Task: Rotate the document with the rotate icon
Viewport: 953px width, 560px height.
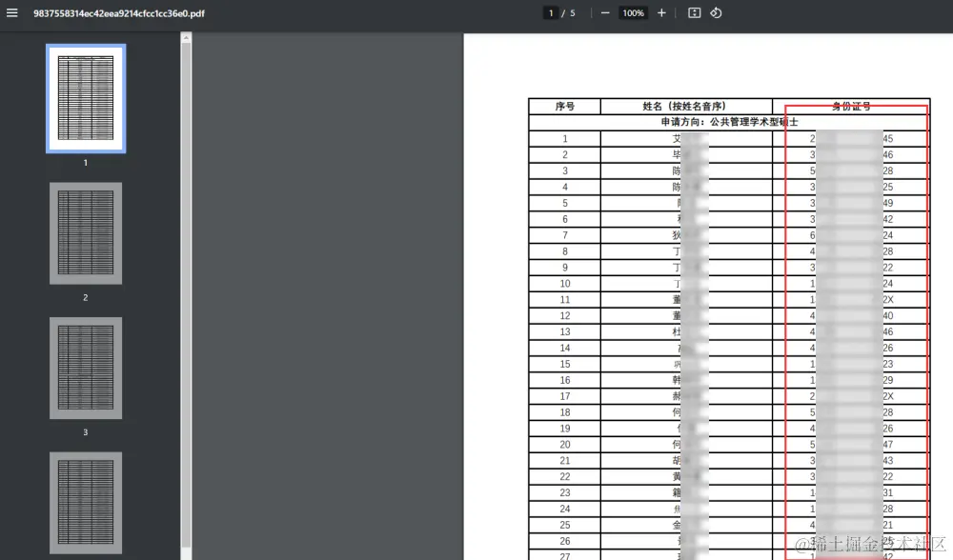Action: [716, 12]
